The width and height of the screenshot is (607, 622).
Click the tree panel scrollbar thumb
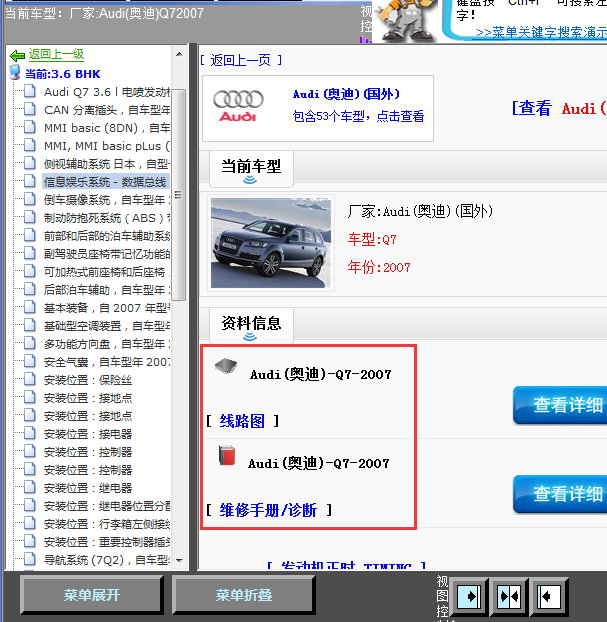point(179,194)
